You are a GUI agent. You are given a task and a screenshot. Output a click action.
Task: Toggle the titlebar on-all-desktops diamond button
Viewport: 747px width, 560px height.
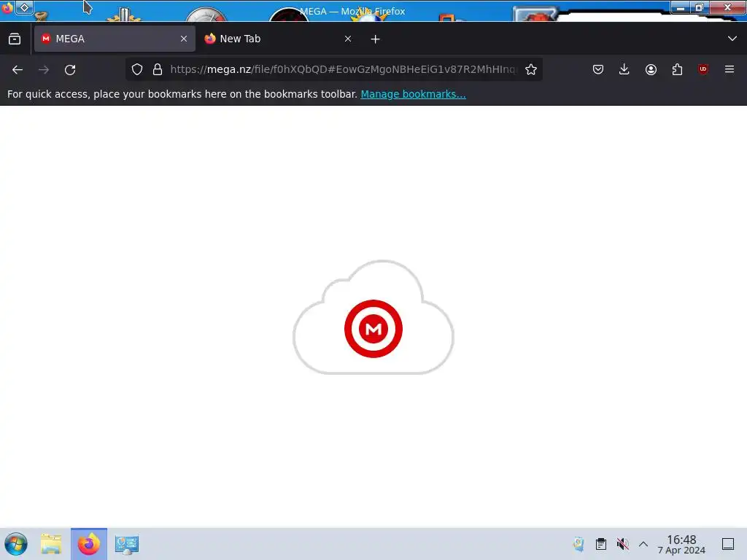[25, 7]
